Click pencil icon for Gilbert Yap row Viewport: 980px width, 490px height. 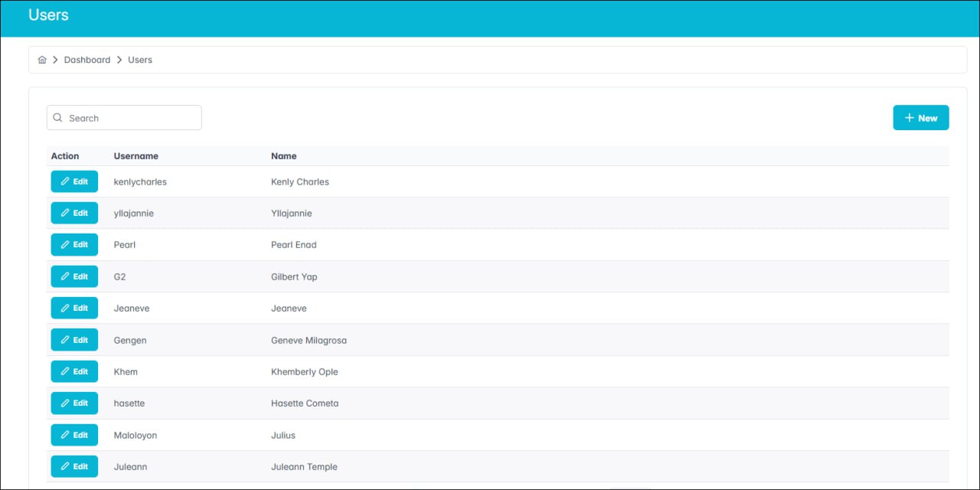tap(65, 276)
